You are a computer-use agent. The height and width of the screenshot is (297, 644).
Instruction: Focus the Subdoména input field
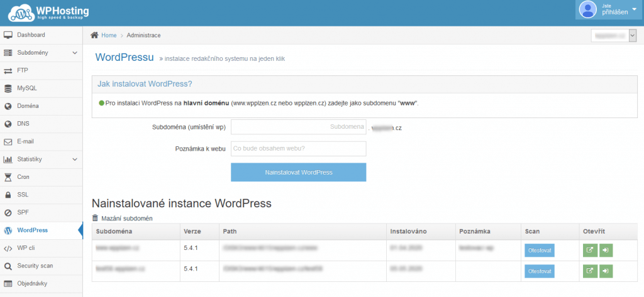point(299,127)
